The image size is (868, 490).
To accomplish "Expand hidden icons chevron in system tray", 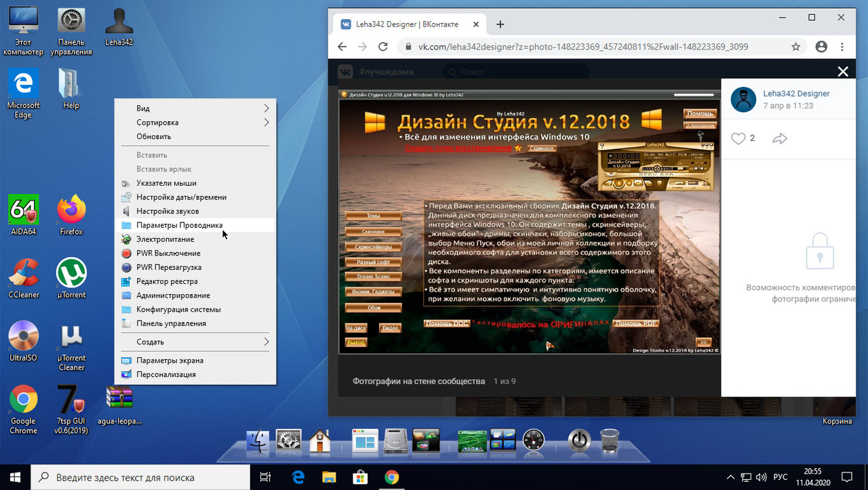I will [730, 477].
